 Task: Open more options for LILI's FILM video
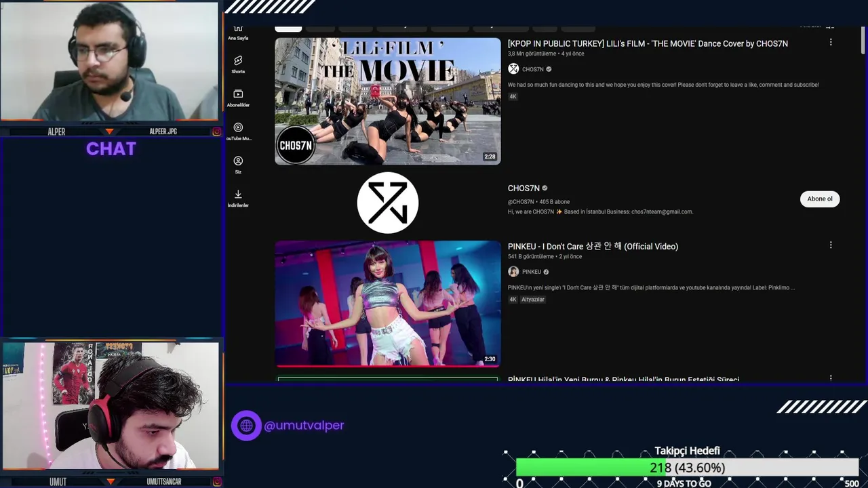coord(831,42)
